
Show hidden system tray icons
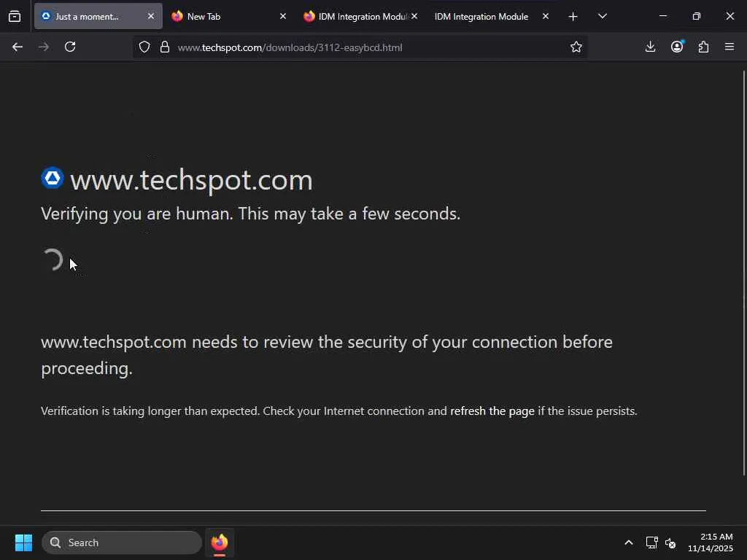pyautogui.click(x=628, y=542)
